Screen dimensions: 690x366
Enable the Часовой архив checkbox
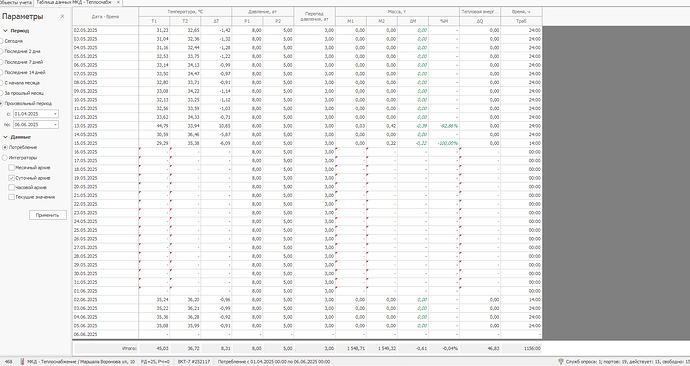point(11,187)
